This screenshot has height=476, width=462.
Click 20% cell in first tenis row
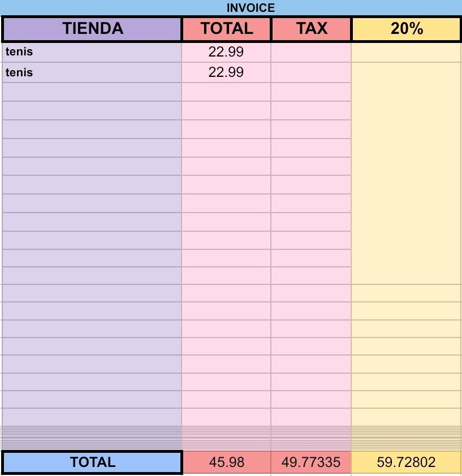pos(406,52)
